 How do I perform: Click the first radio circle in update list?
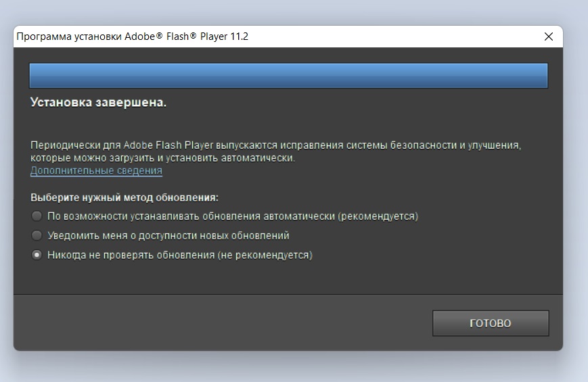37,216
